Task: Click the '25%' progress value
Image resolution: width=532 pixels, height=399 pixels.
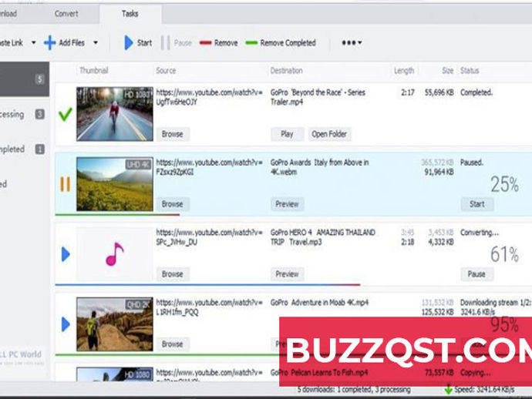Action: pos(504,185)
